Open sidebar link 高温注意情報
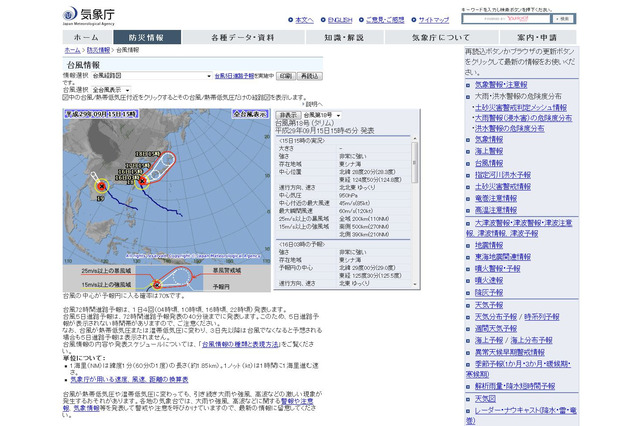640x426 pixels. [x=496, y=210]
